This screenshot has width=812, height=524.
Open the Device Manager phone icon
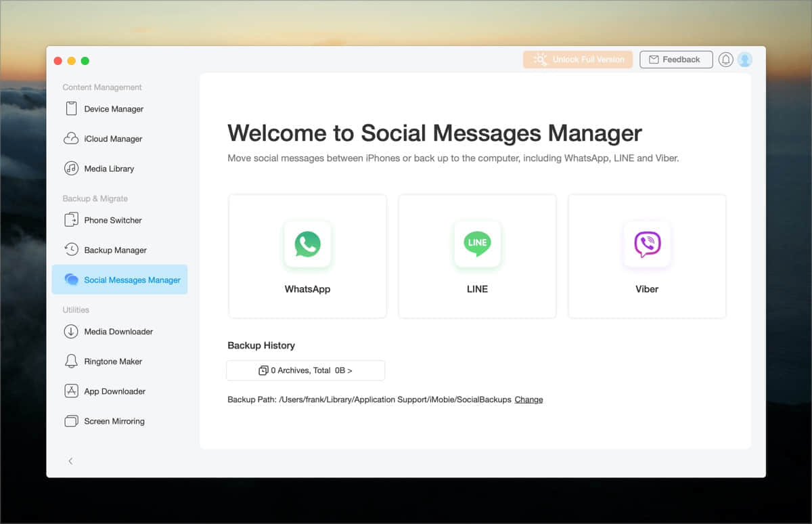(x=71, y=108)
